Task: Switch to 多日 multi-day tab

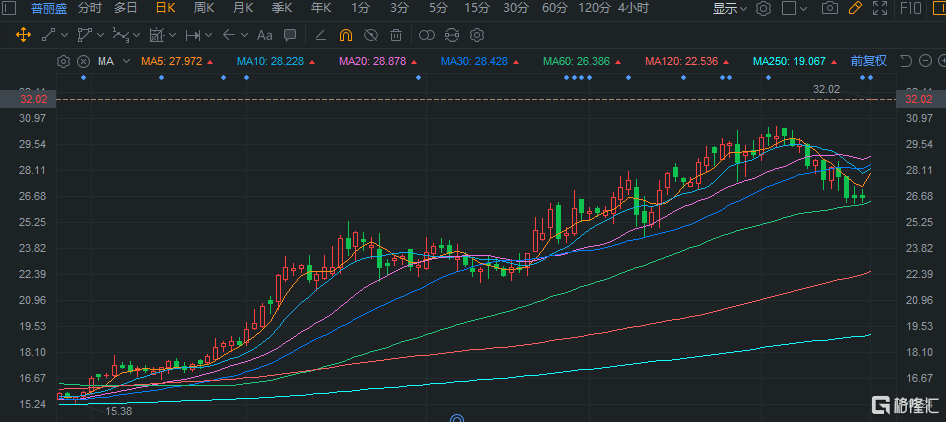Action: click(125, 8)
